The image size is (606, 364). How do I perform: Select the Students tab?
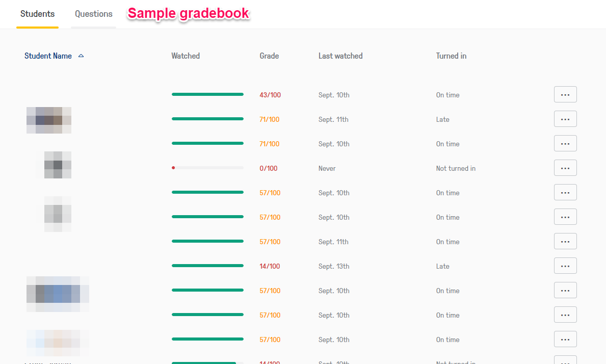pyautogui.click(x=37, y=14)
